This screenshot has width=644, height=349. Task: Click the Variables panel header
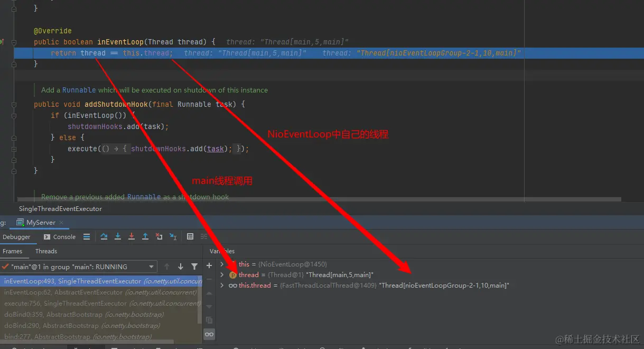coord(222,251)
